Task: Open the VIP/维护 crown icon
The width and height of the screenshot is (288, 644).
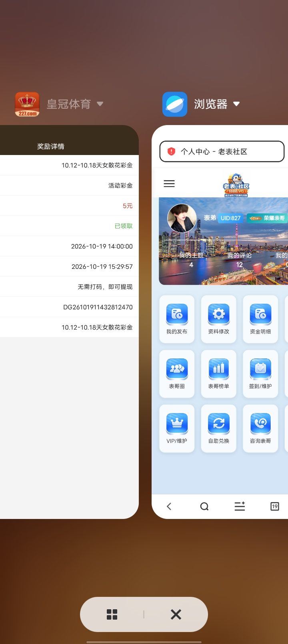Action: pyautogui.click(x=177, y=424)
